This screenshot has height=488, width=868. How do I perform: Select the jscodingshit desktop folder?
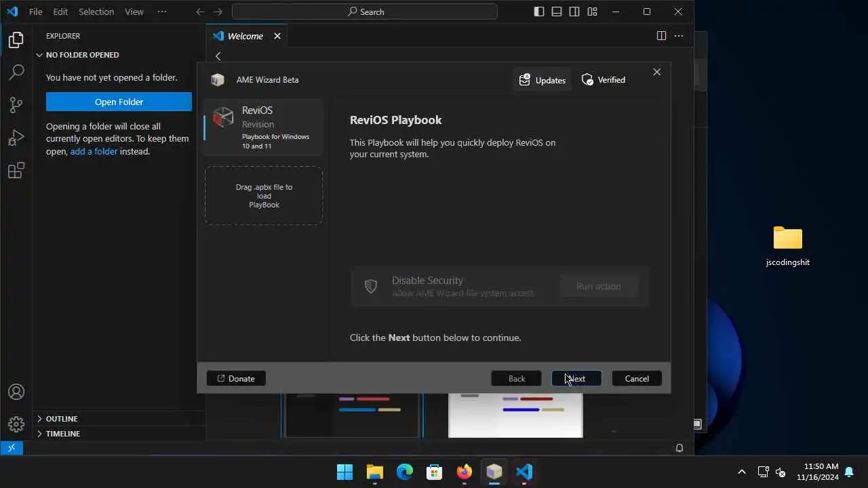coord(788,246)
